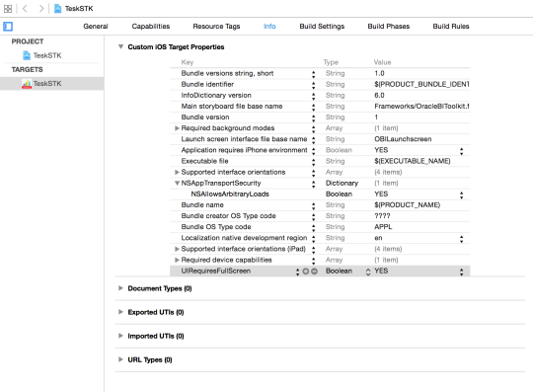
Task: Expand the Document Types section
Action: [120, 288]
